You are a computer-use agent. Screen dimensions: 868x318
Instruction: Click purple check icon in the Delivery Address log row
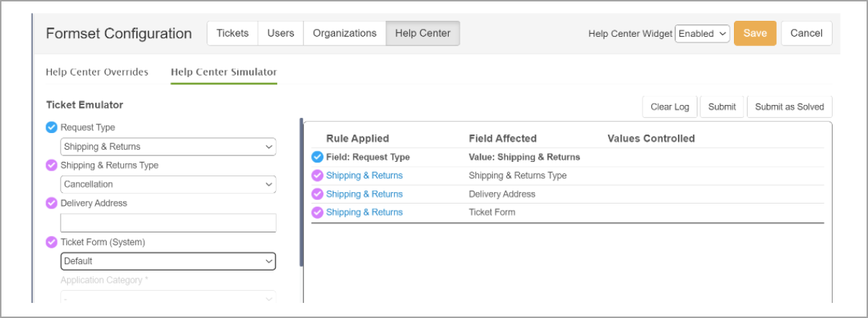tap(317, 194)
